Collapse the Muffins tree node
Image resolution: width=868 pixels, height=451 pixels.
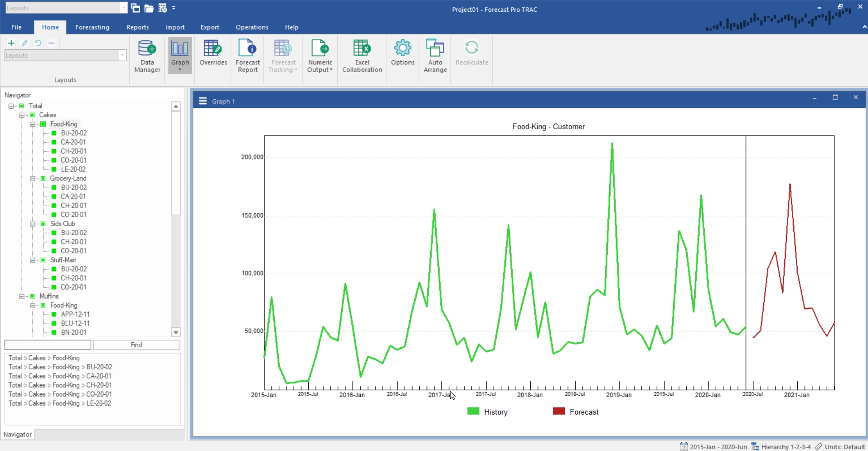[x=22, y=296]
